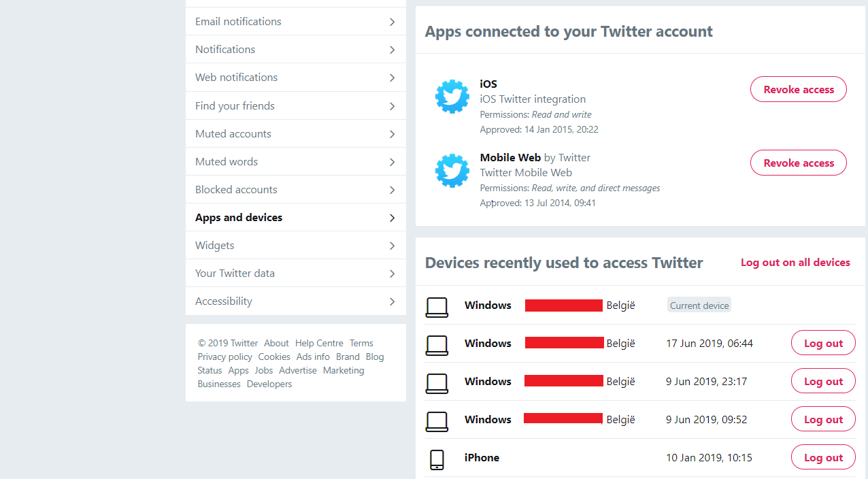
Task: Open Muted words via its chevron arrow
Action: pyautogui.click(x=392, y=162)
